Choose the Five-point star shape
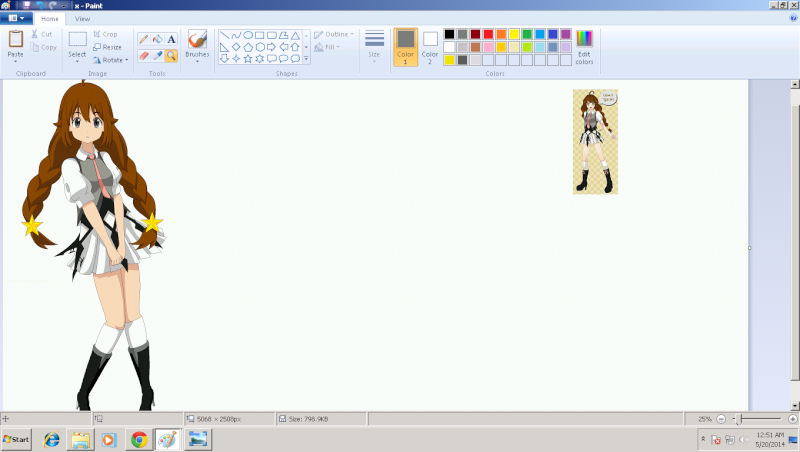800x452 pixels. 248,59
